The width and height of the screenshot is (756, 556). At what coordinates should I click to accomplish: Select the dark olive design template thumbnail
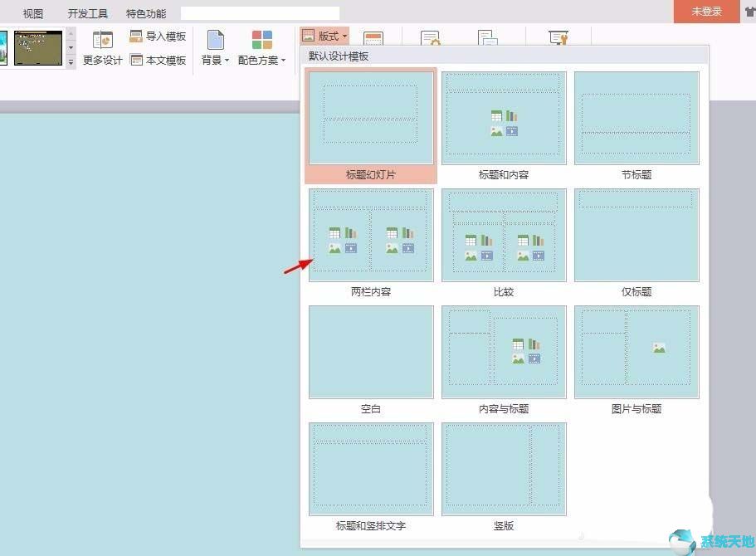pos(38,48)
